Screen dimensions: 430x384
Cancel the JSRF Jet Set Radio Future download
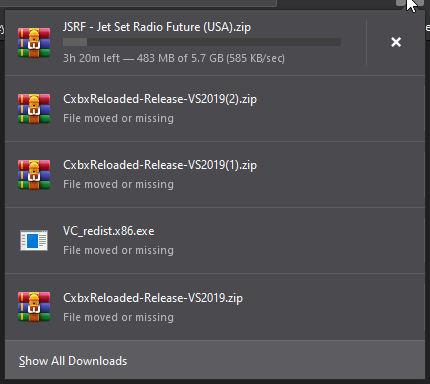pyautogui.click(x=396, y=42)
